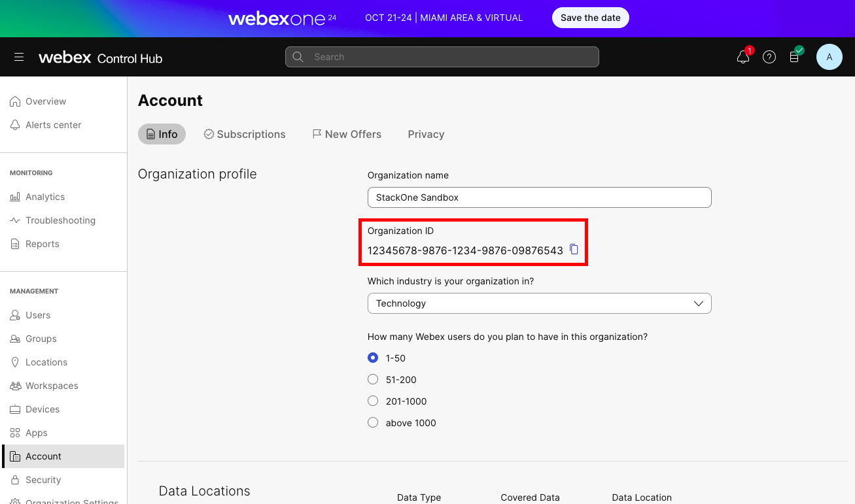The height and width of the screenshot is (504, 855).
Task: Open the hamburger navigation menu
Action: pyautogui.click(x=19, y=57)
